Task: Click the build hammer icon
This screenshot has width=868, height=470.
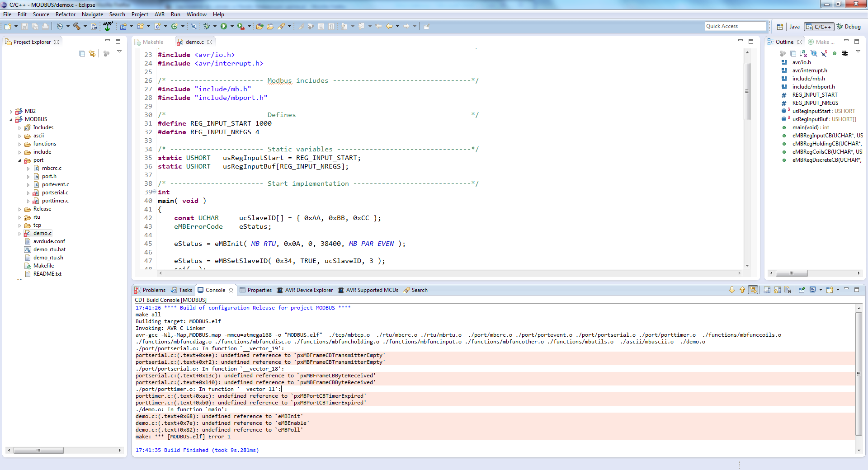Action: 76,26
